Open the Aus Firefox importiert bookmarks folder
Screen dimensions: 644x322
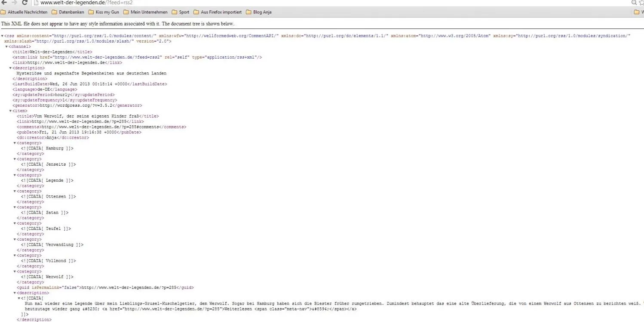[x=218, y=12]
